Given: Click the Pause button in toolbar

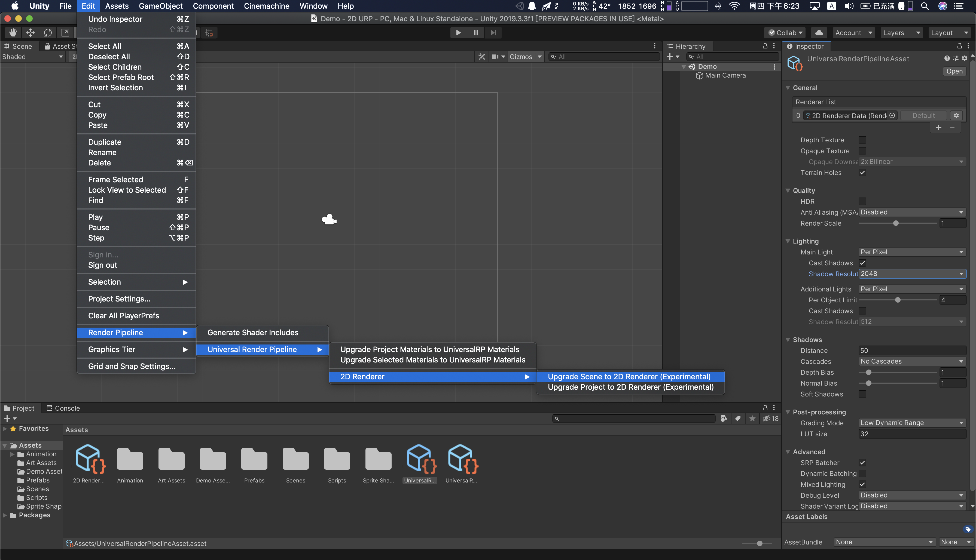Looking at the screenshot, I should click(x=476, y=33).
